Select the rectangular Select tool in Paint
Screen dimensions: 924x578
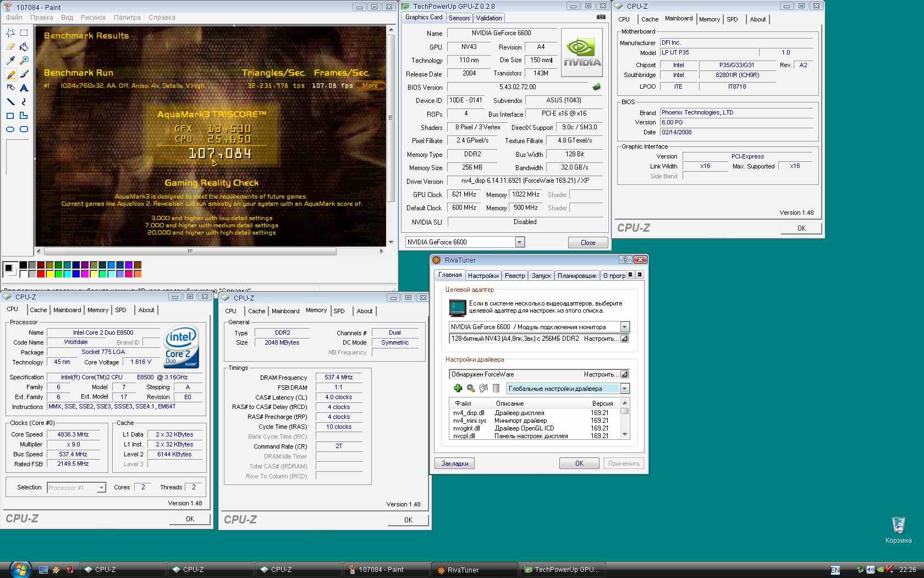tap(24, 33)
